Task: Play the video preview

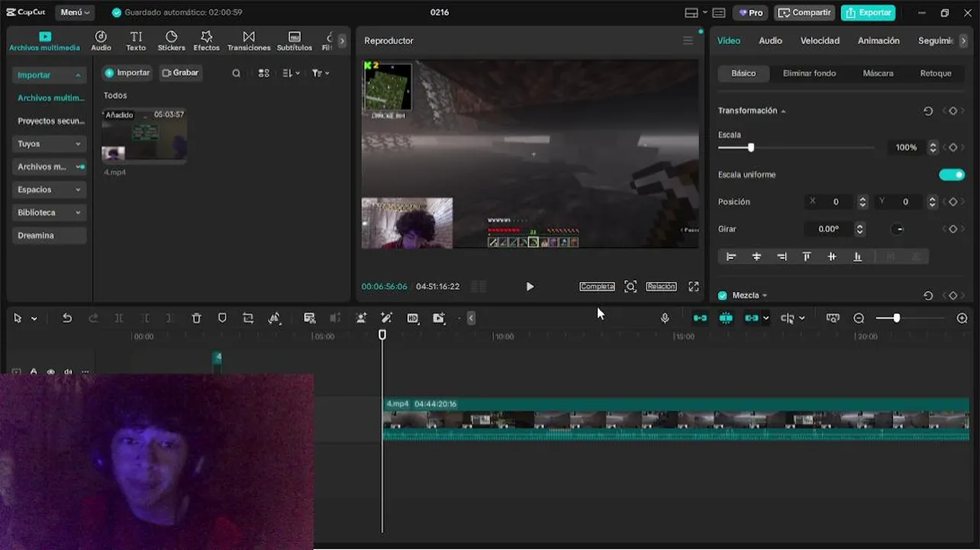Action: point(530,286)
